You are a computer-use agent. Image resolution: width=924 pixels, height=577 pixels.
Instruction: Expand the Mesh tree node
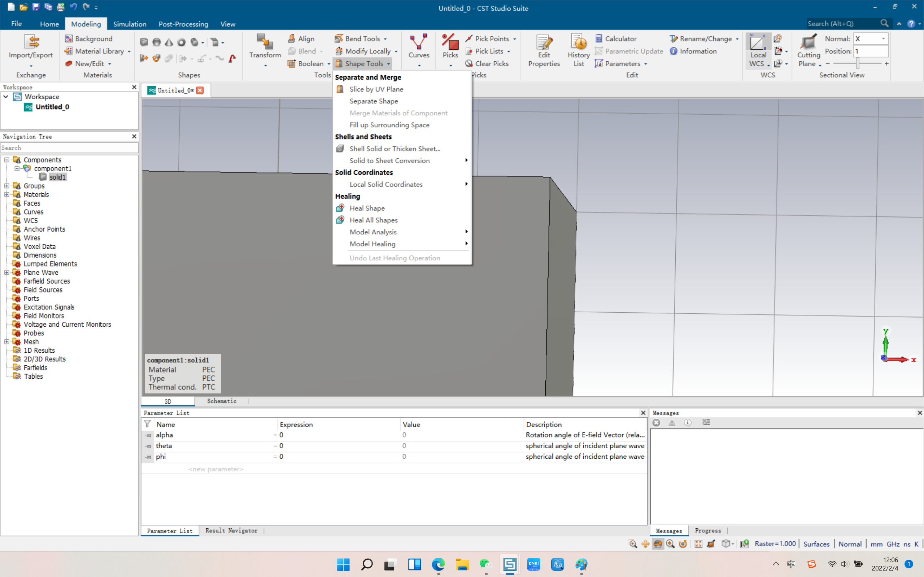(7, 342)
